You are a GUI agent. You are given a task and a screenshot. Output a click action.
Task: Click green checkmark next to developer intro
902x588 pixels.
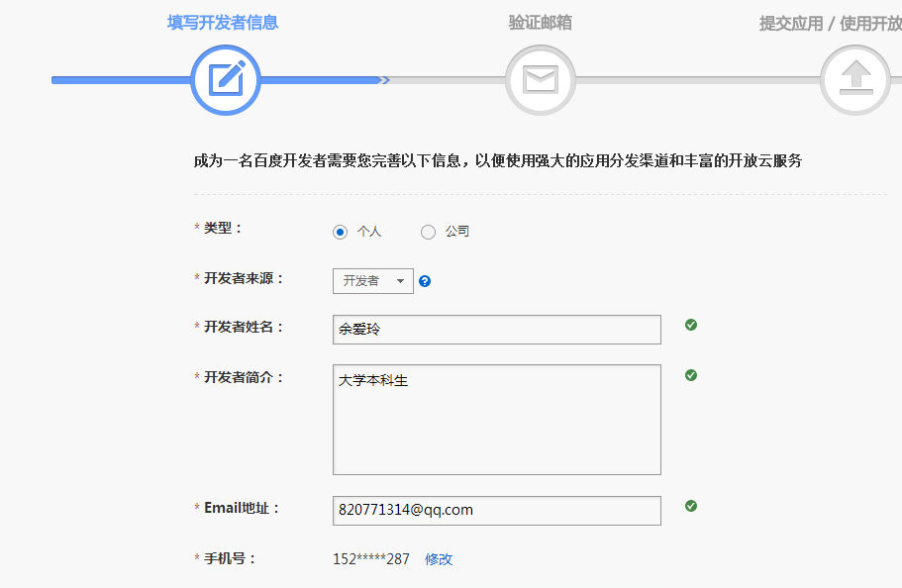[x=691, y=375]
